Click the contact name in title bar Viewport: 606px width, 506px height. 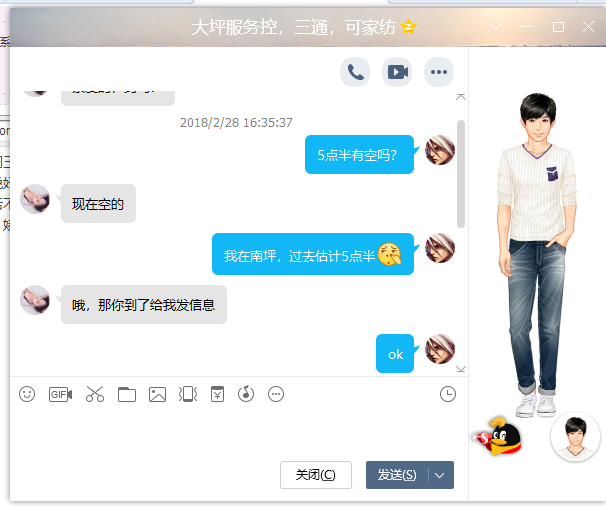pos(293,27)
